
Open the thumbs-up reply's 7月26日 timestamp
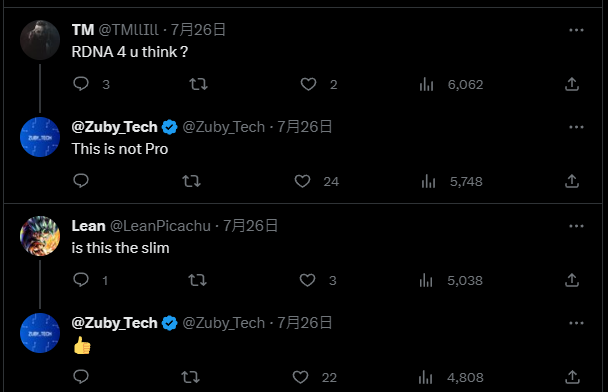pos(304,323)
